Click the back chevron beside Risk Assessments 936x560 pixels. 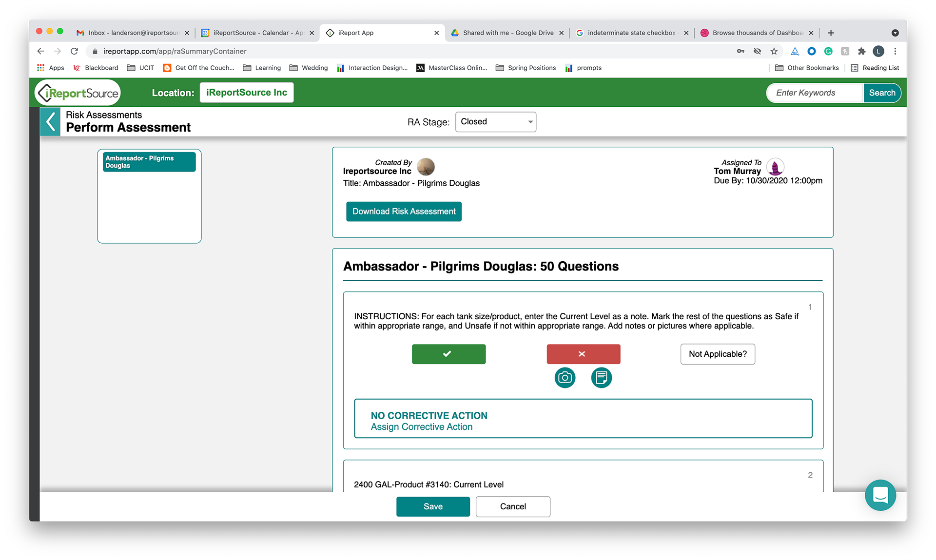(50, 121)
